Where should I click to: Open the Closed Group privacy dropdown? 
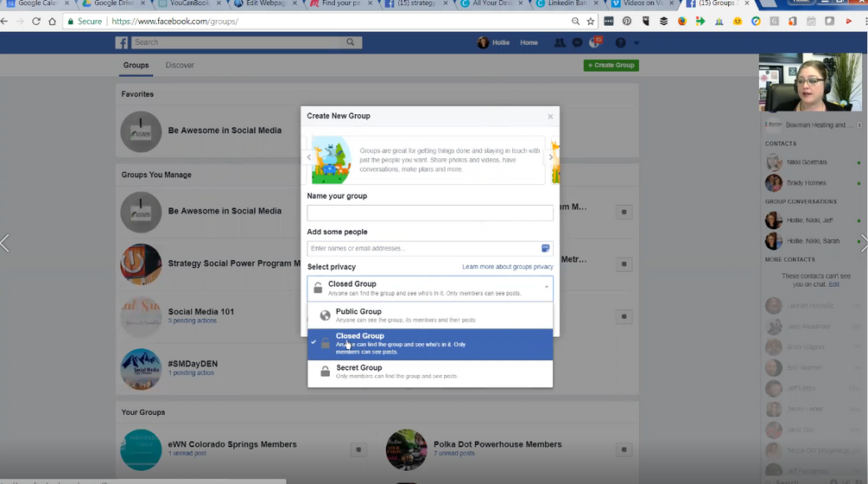(x=430, y=288)
